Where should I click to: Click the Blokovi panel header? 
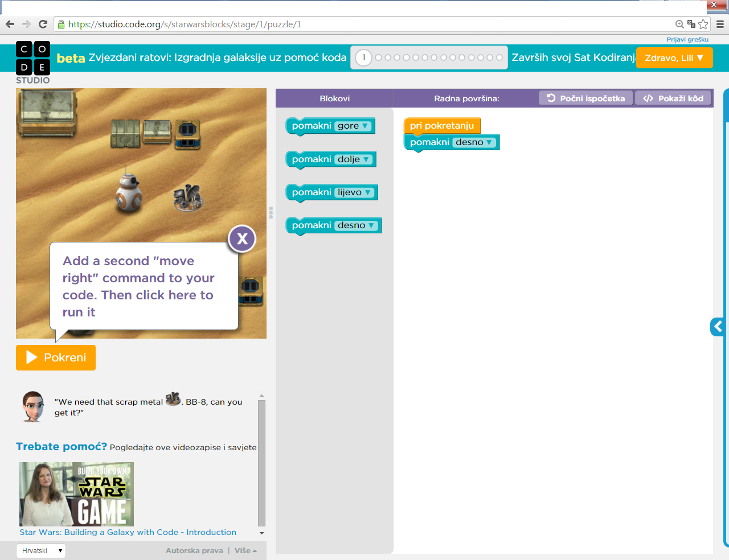tap(335, 98)
